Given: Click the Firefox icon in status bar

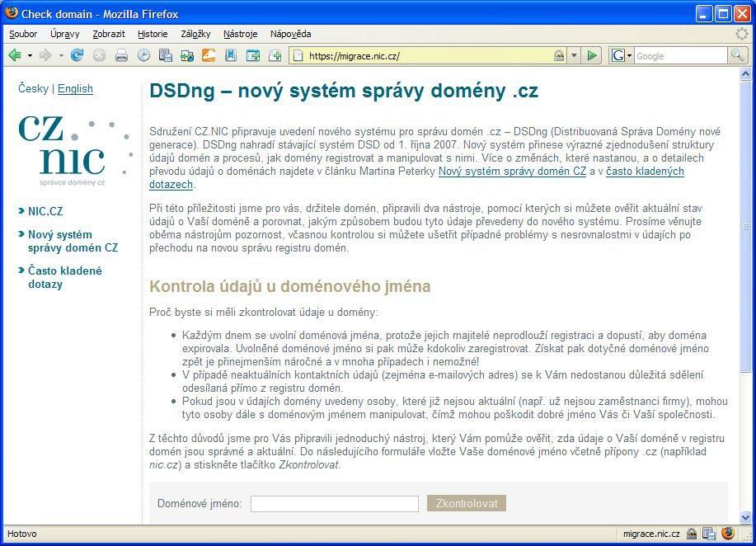Looking at the screenshot, I should point(728,533).
